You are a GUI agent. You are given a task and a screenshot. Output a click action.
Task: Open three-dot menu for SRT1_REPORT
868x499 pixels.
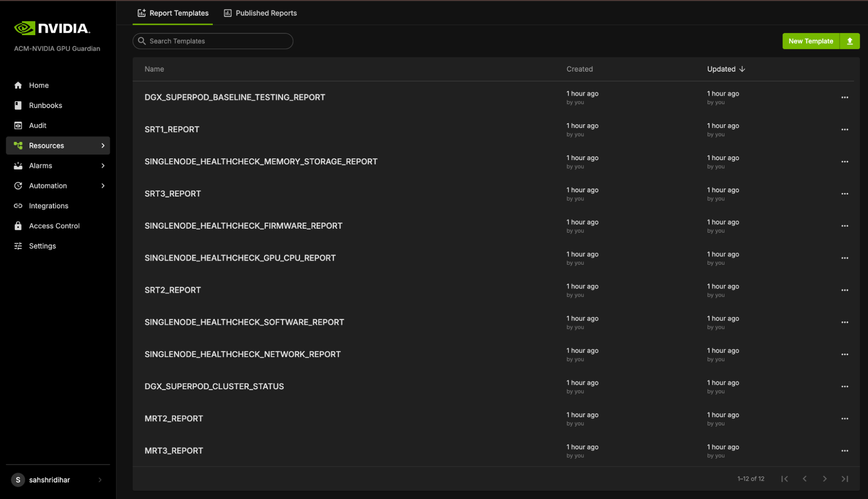click(844, 130)
